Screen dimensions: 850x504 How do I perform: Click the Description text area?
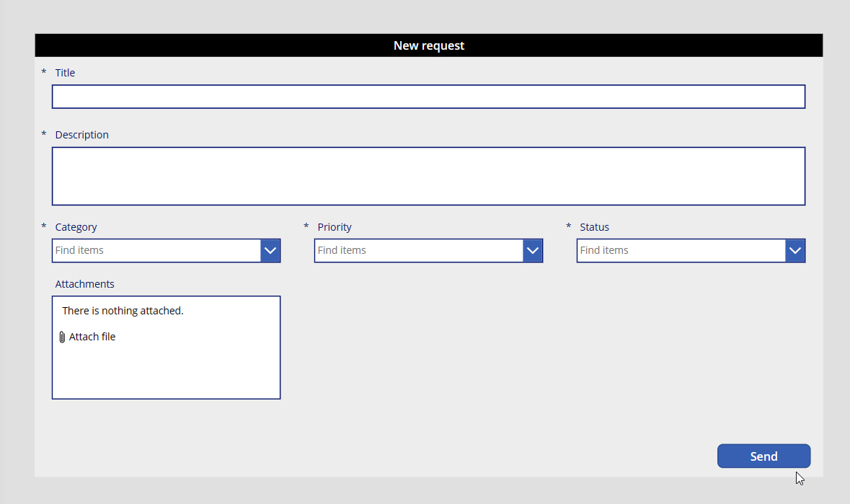(428, 176)
